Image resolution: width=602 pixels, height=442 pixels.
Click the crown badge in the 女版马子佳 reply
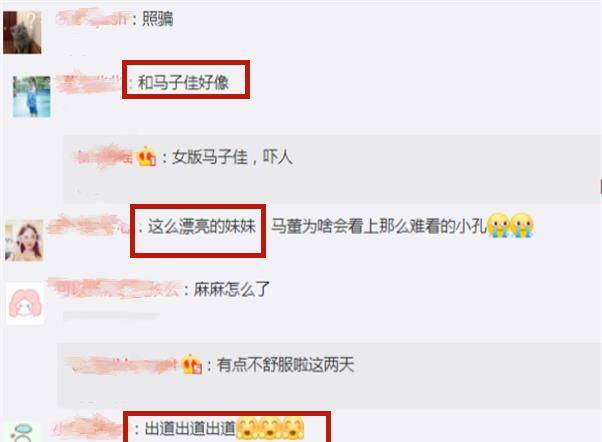pyautogui.click(x=146, y=157)
